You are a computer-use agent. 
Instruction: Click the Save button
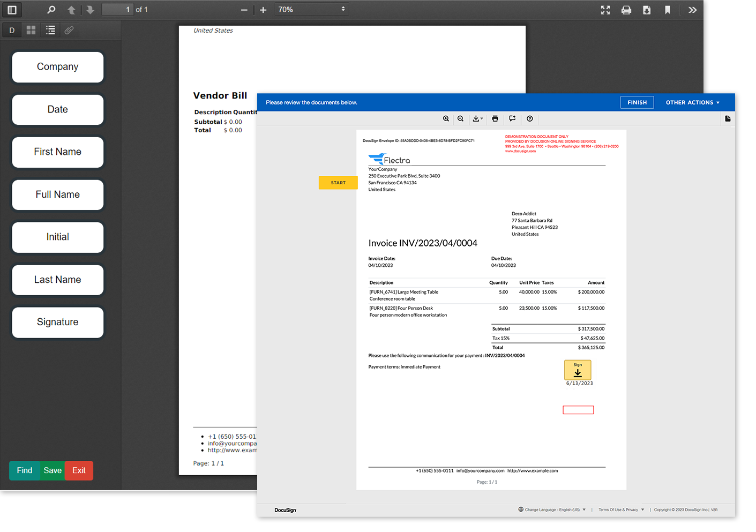53,470
